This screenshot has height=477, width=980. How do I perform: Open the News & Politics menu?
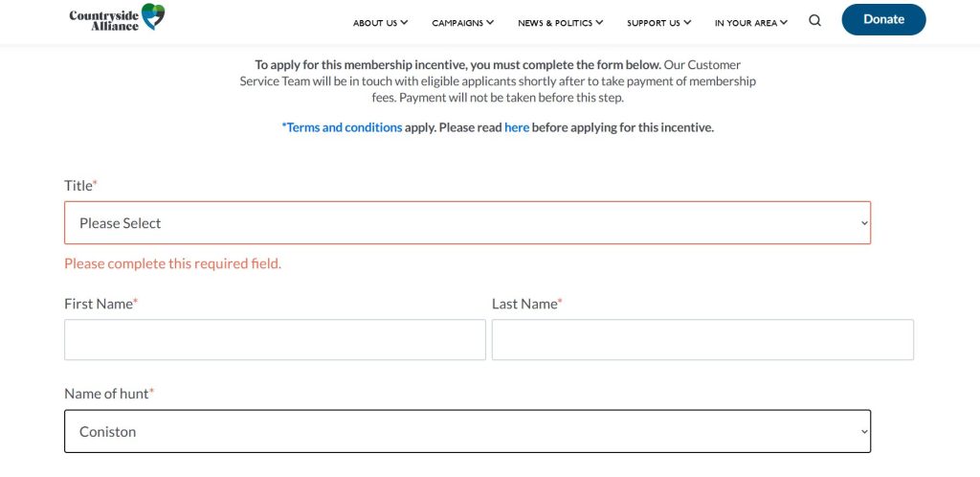pyautogui.click(x=555, y=23)
